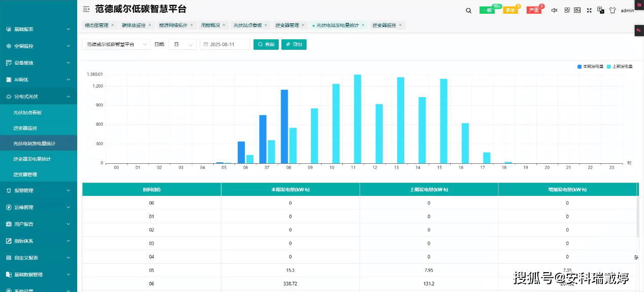Expand the AI调优 menu chevron
Image resolution: width=644 pixels, height=292 pixels.
[69, 79]
